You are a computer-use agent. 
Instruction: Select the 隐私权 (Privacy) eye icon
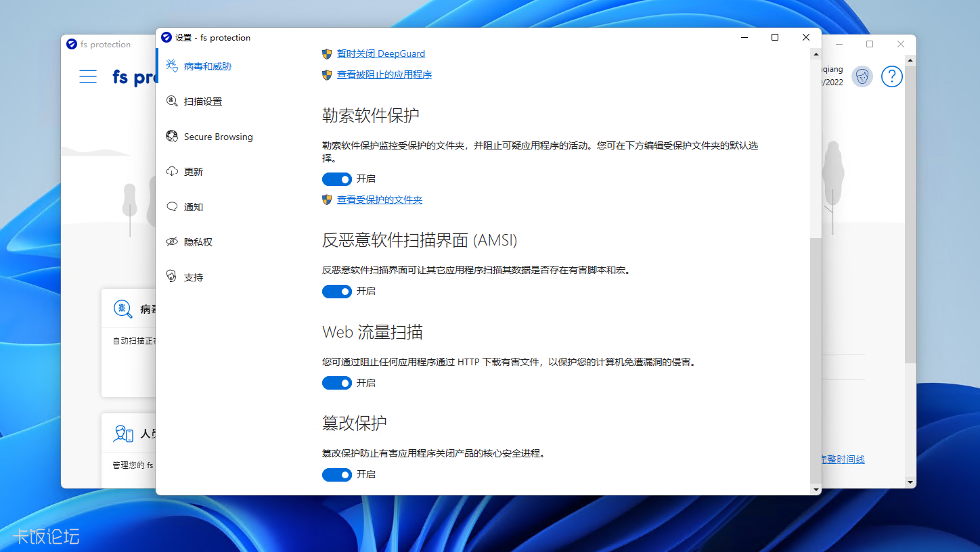pos(172,241)
